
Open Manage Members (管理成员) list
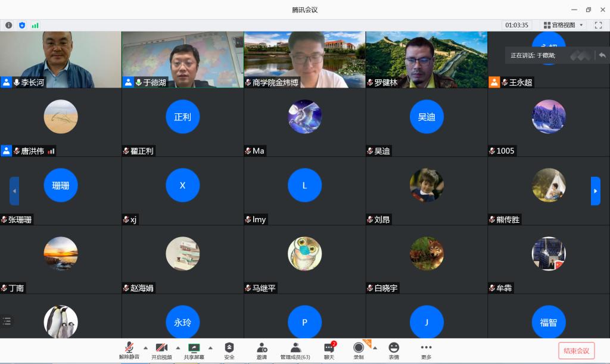click(295, 350)
